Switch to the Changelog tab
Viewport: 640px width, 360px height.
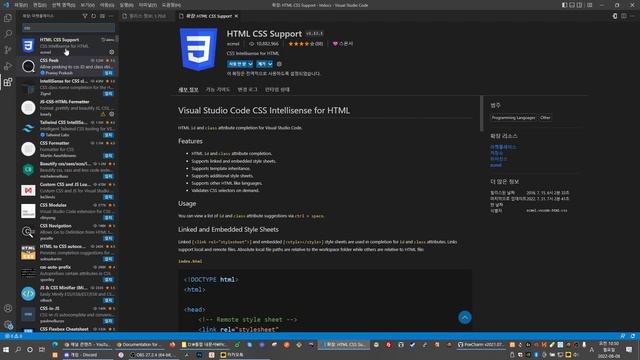pyautogui.click(x=247, y=90)
